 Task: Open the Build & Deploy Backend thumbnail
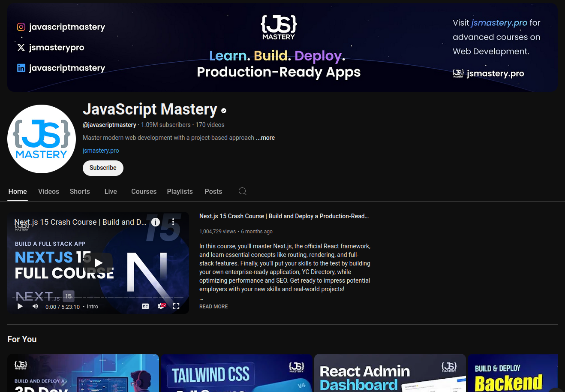click(513, 373)
